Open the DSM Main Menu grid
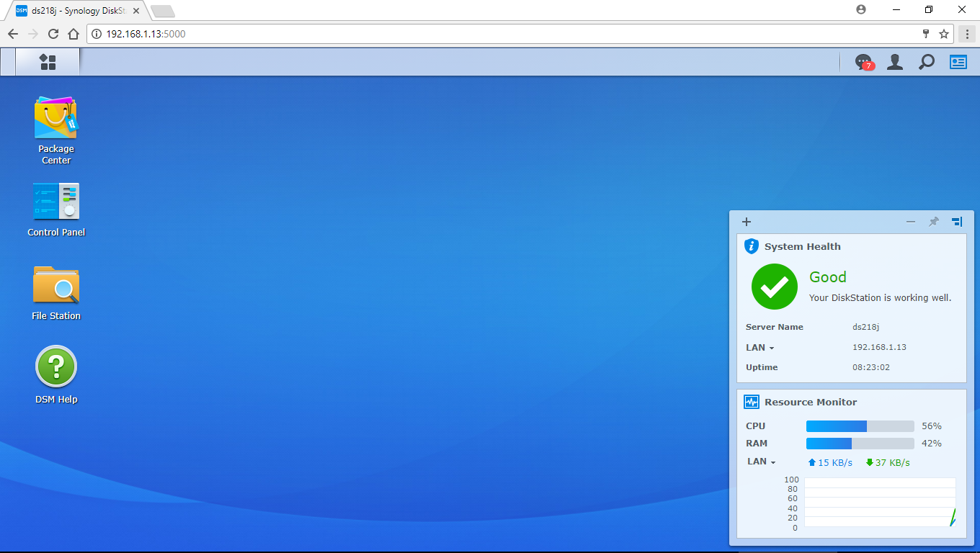Viewport: 980px width, 553px height. click(x=48, y=62)
